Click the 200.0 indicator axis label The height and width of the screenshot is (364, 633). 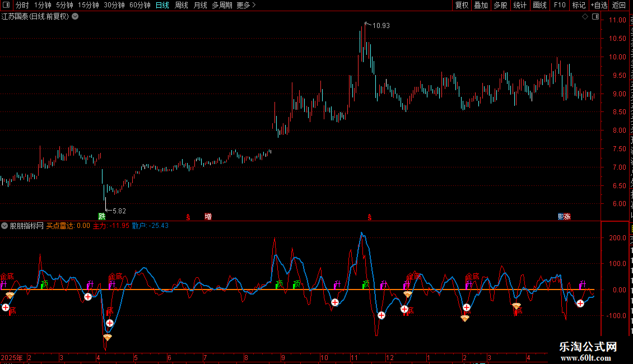click(618, 237)
